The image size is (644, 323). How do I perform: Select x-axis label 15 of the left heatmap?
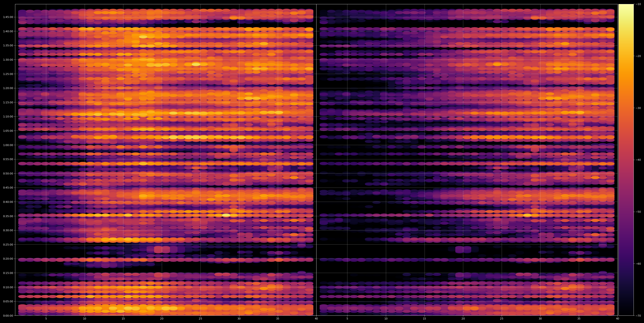click(x=123, y=319)
